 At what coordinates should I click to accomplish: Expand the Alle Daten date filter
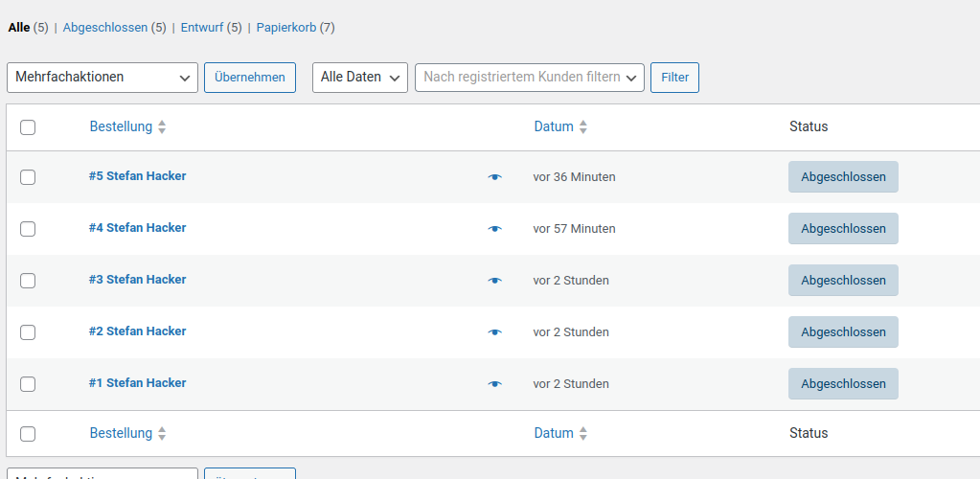(x=360, y=78)
